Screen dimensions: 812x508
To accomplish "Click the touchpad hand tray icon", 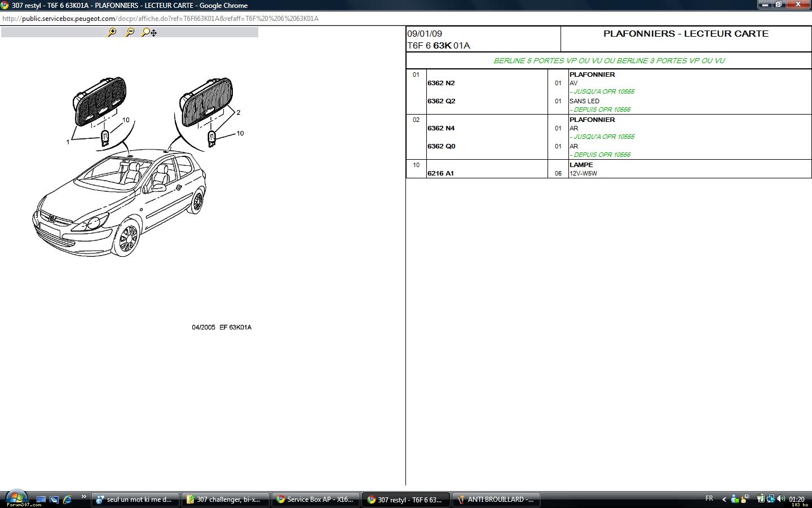I will point(744,499).
